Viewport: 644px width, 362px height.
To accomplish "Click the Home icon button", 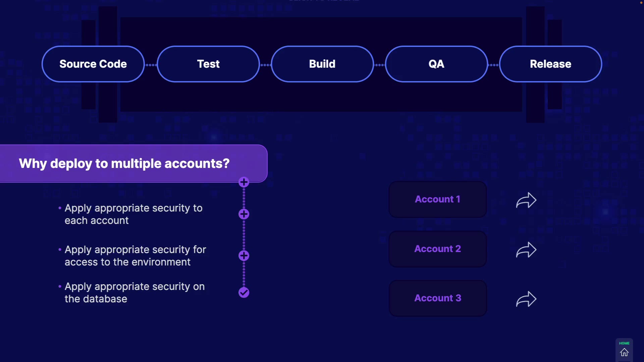I will click(624, 352).
